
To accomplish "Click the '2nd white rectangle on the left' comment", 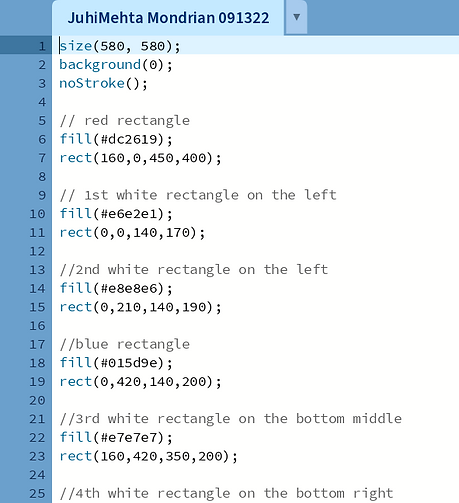I will (x=194, y=270).
